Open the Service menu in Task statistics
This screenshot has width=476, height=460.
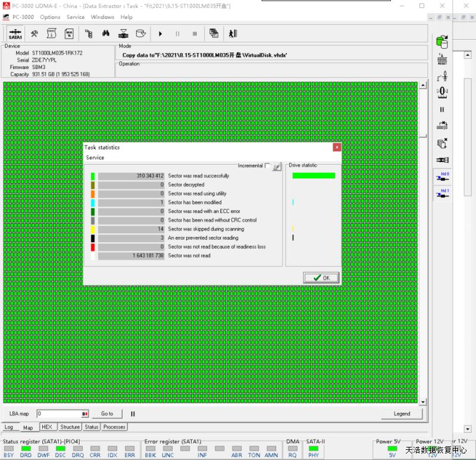click(95, 158)
